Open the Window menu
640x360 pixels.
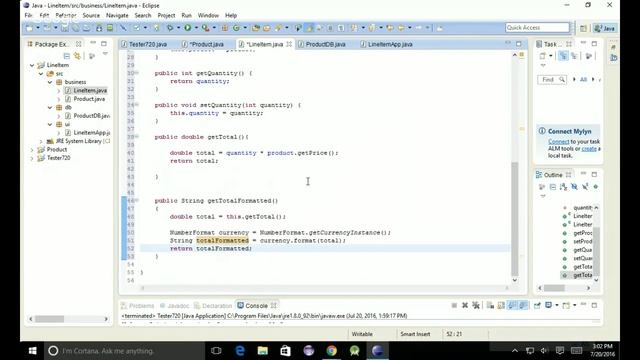click(208, 16)
